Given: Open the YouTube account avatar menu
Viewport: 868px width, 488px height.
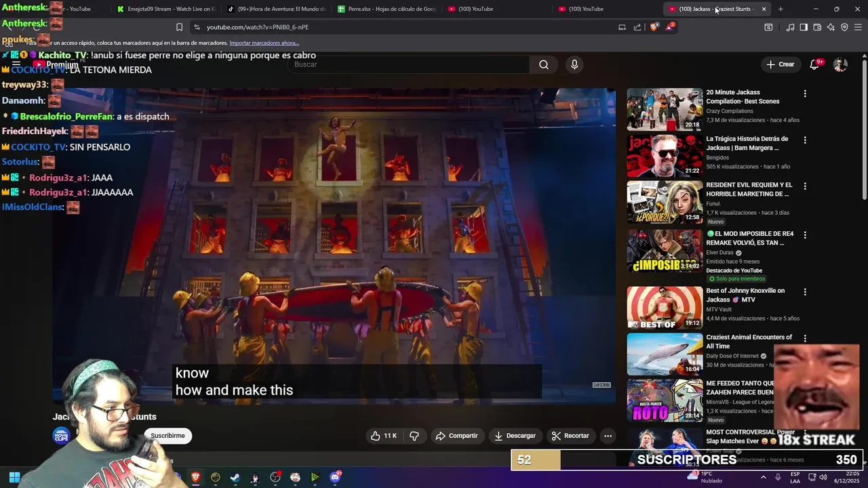Looking at the screenshot, I should pos(840,64).
